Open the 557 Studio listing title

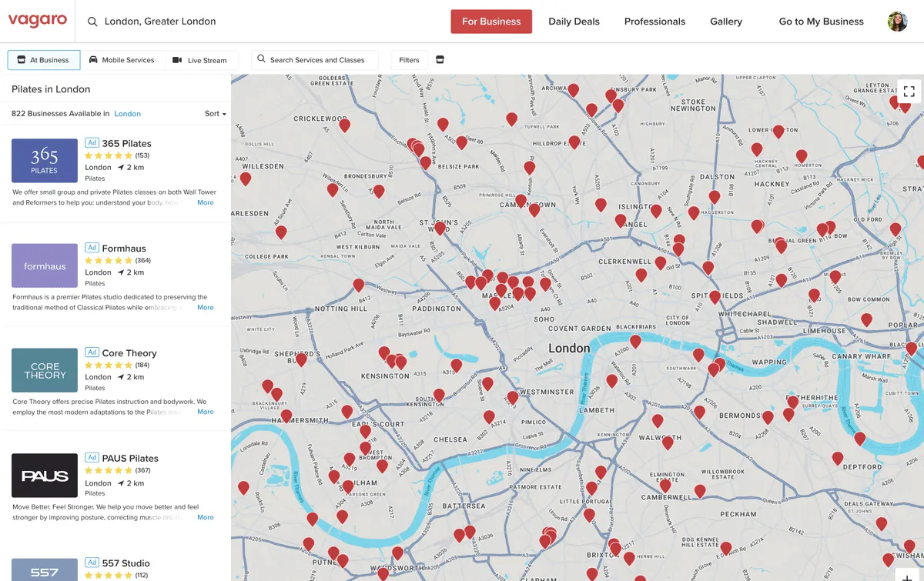click(x=126, y=563)
